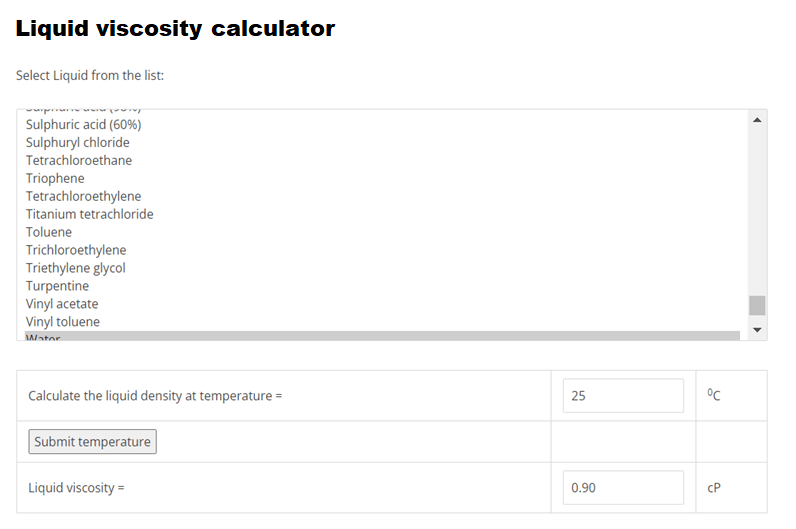The height and width of the screenshot is (529, 796).
Task: Choose Tetrachloroethane from the list
Action: (x=382, y=160)
